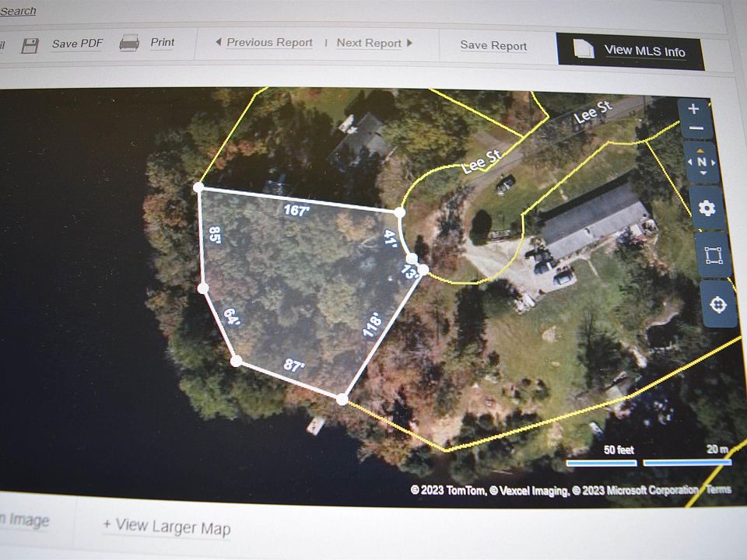Click the floppy disk Save PDF icon
747x560 pixels.
[x=30, y=46]
